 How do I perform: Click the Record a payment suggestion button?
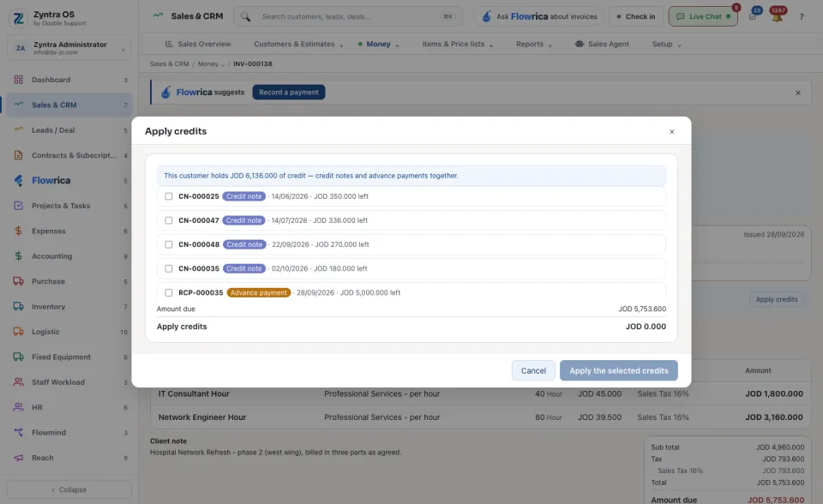(289, 93)
